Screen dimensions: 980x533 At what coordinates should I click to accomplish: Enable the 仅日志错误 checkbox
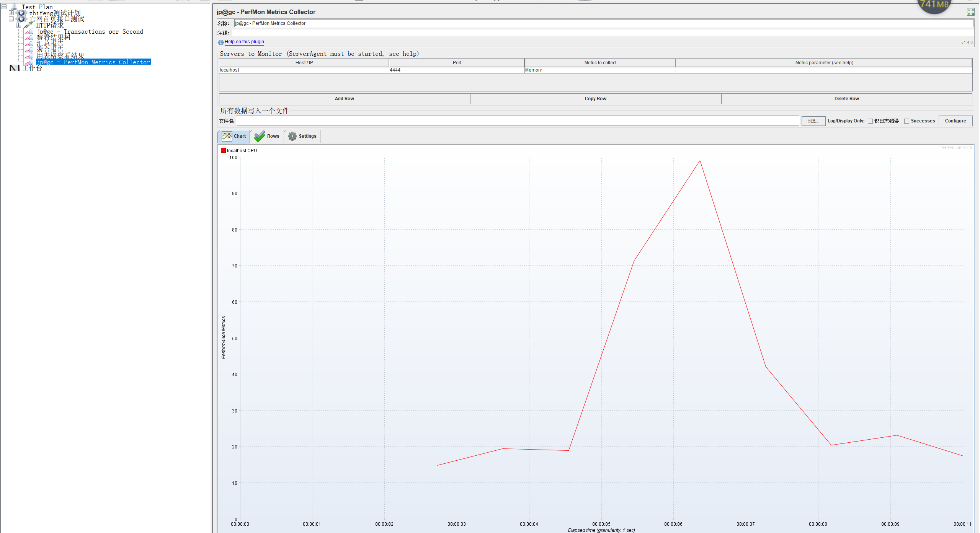(x=870, y=121)
